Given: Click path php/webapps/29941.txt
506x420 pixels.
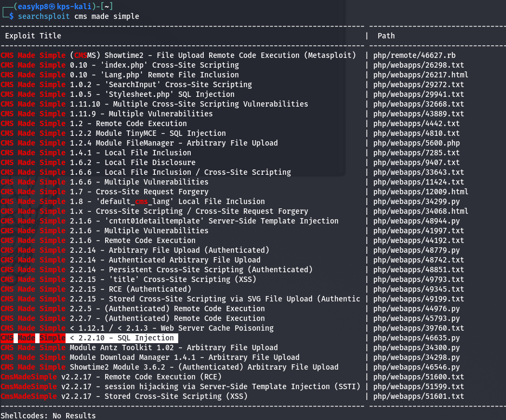Looking at the screenshot, I should click(419, 94).
